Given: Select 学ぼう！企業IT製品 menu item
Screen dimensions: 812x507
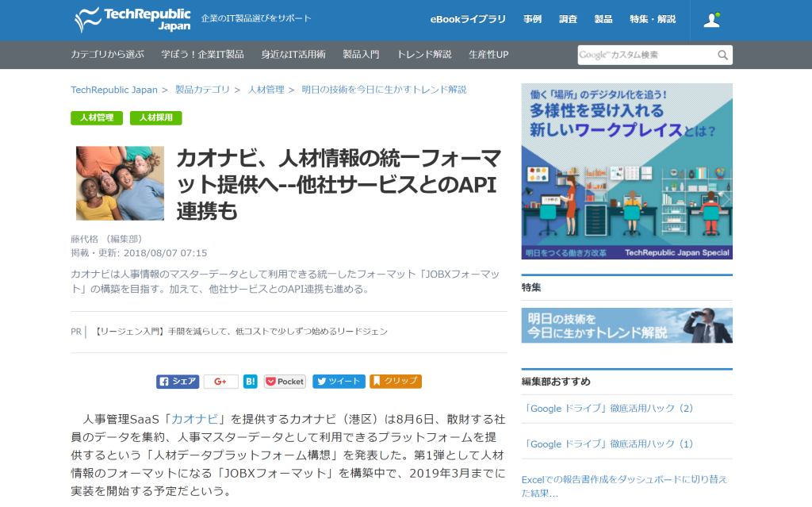Looking at the screenshot, I should click(x=202, y=55).
